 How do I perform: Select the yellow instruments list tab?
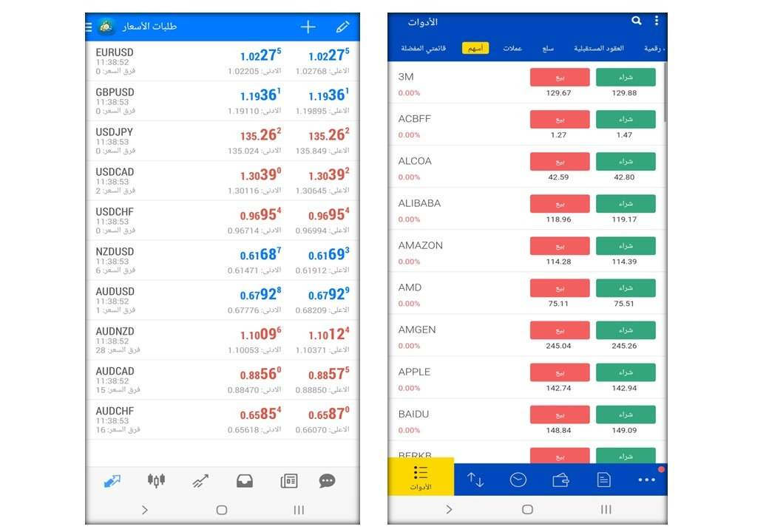tap(421, 477)
